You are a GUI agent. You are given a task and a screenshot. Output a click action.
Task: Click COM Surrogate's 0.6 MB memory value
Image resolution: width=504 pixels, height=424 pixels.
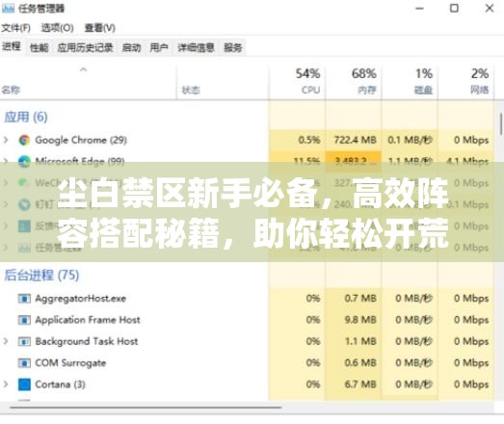tap(360, 363)
